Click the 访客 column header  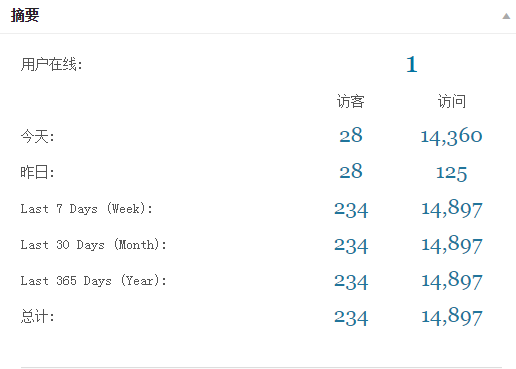351,101
